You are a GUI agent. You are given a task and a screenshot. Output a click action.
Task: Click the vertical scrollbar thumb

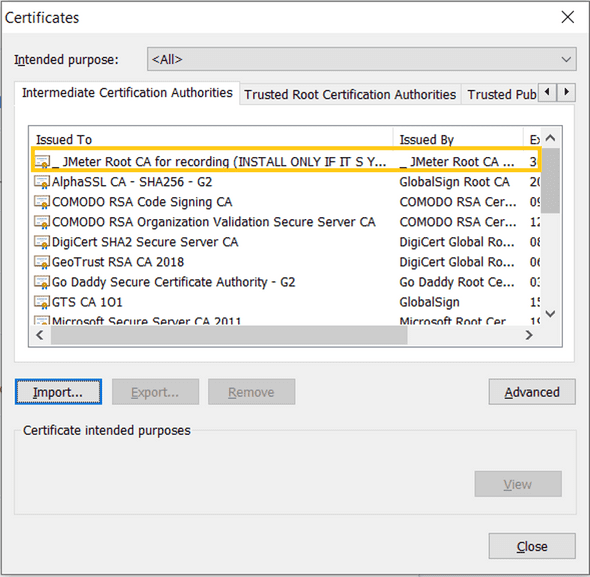coord(550,181)
